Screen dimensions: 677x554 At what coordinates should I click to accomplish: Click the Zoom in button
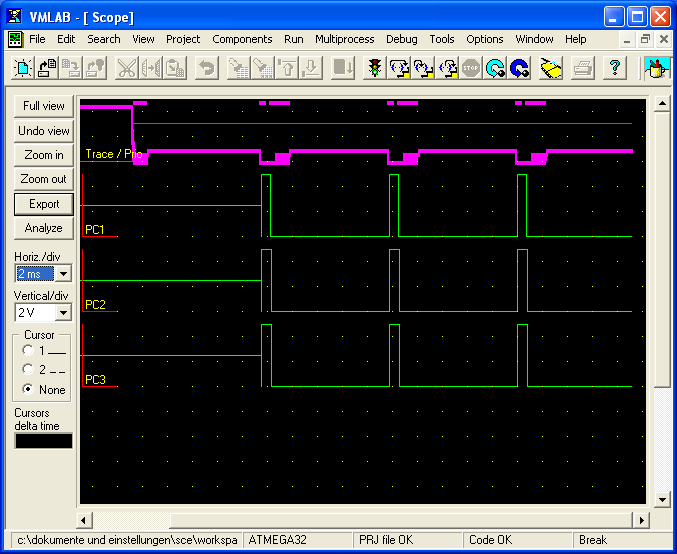44,155
